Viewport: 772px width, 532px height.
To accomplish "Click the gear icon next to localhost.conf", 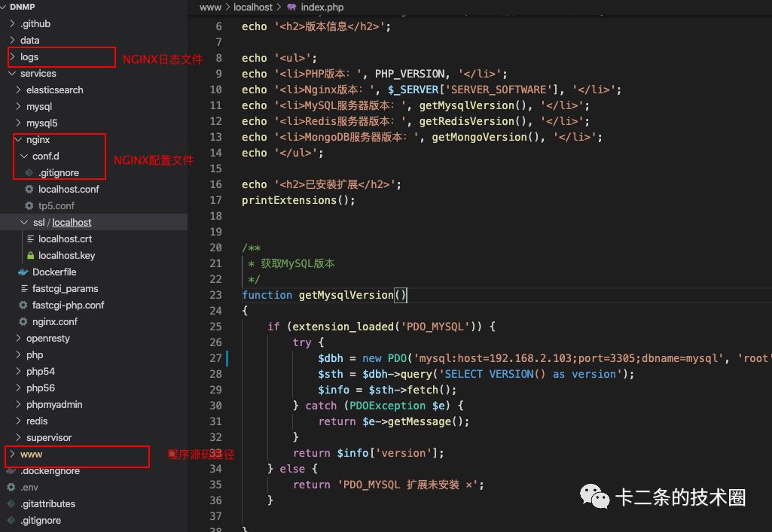I will [29, 190].
